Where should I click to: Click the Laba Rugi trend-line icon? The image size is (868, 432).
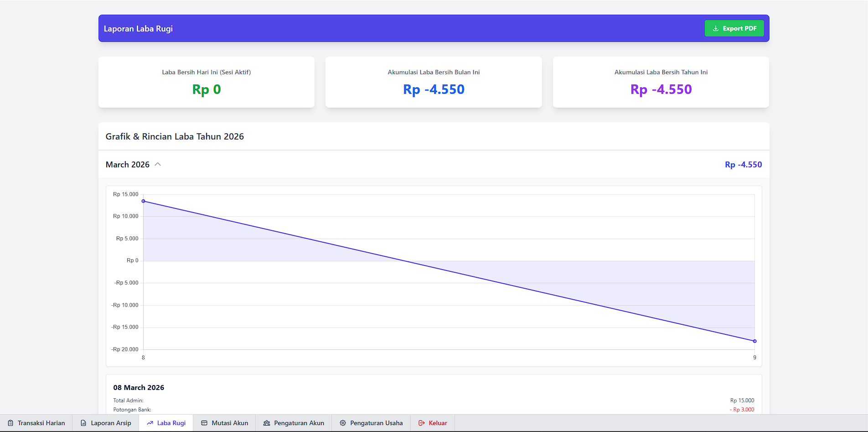pos(150,423)
